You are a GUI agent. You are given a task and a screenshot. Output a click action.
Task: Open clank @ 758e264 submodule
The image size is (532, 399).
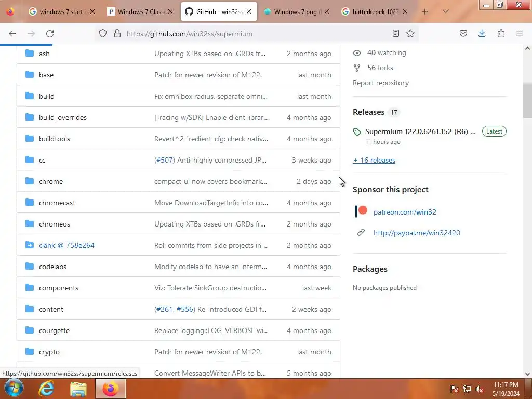tap(66, 245)
